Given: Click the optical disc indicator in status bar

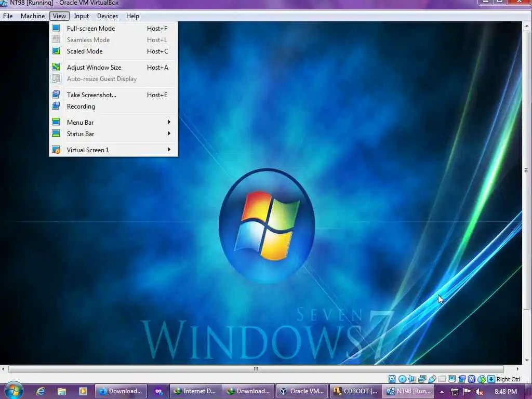Looking at the screenshot, I should click(402, 379).
